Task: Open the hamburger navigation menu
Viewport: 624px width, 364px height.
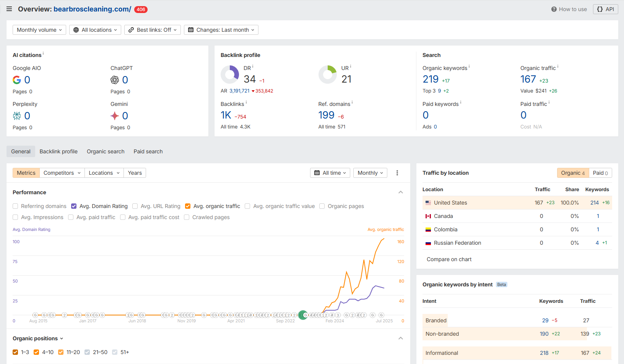Action: (x=9, y=9)
